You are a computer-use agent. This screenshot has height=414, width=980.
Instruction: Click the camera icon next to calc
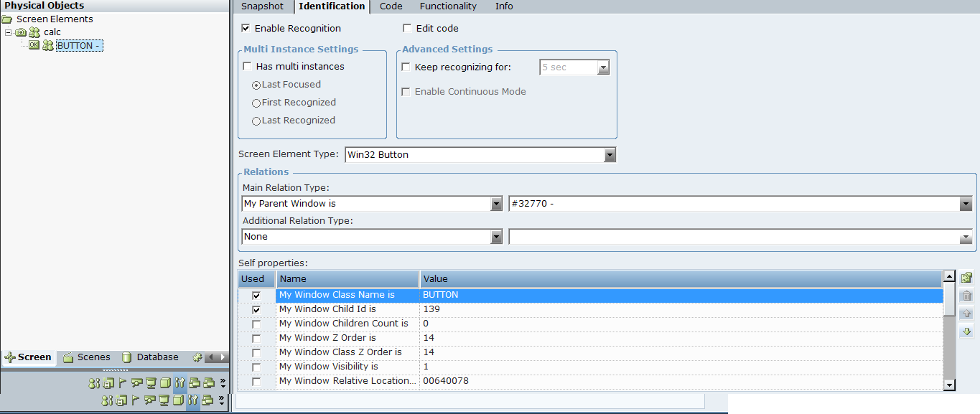tap(20, 32)
